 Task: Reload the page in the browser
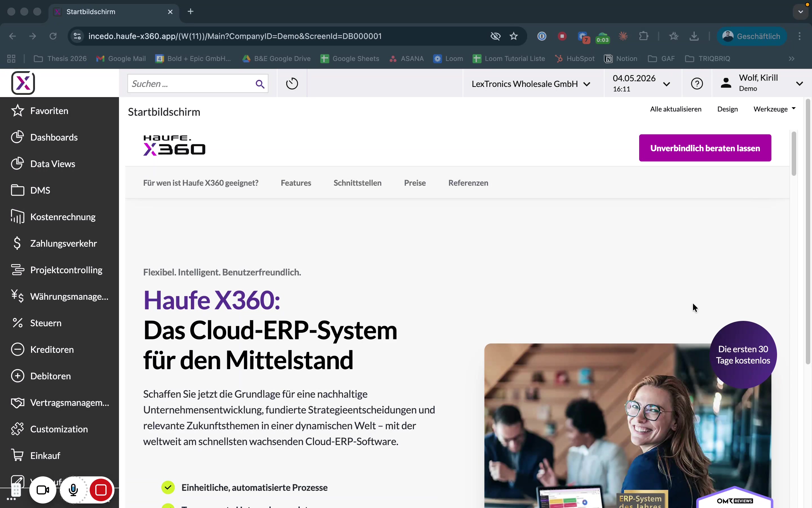click(x=53, y=36)
